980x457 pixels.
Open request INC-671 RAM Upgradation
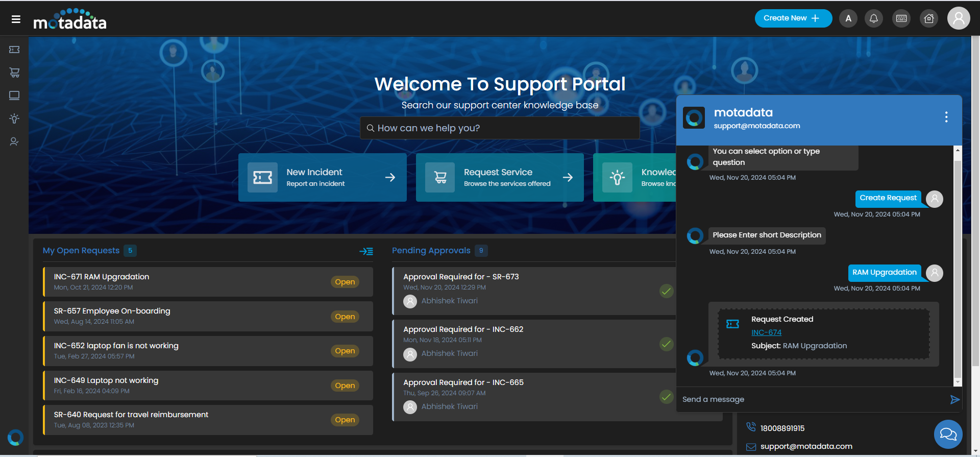[208, 282]
